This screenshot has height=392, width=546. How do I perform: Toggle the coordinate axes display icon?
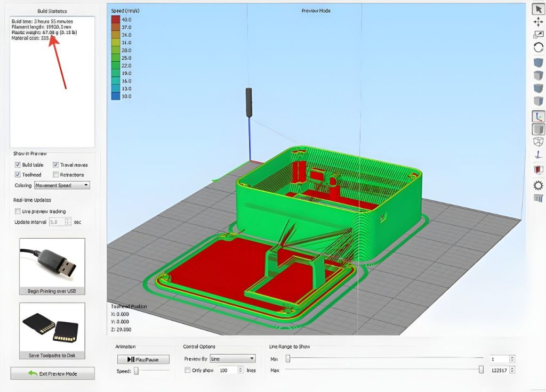tap(538, 116)
